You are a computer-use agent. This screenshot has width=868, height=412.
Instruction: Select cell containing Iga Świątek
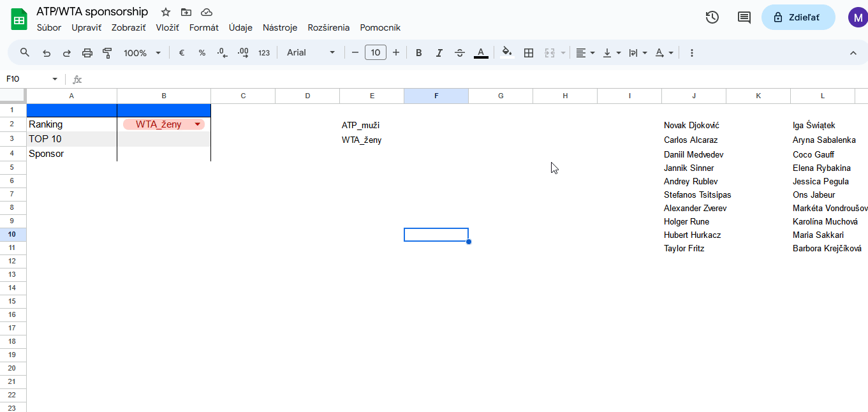click(x=823, y=125)
